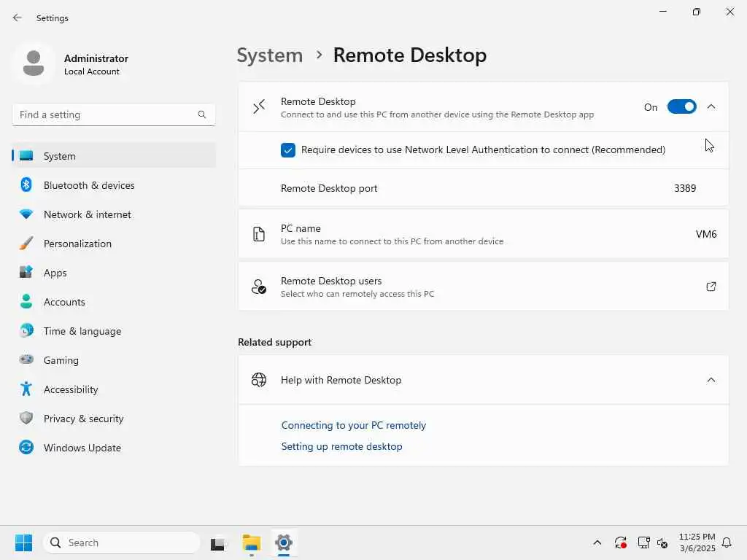Open Windows Update settings label

tap(82, 448)
